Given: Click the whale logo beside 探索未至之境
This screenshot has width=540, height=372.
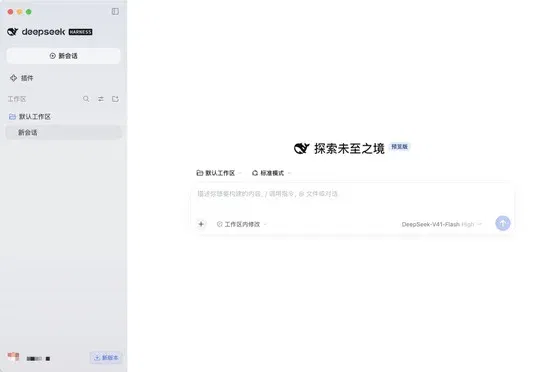Looking at the screenshot, I should (x=301, y=148).
